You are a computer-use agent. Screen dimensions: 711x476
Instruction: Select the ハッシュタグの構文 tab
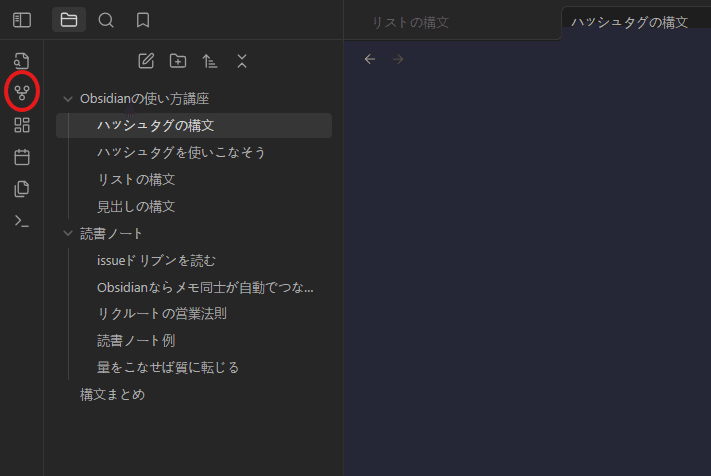tap(629, 22)
